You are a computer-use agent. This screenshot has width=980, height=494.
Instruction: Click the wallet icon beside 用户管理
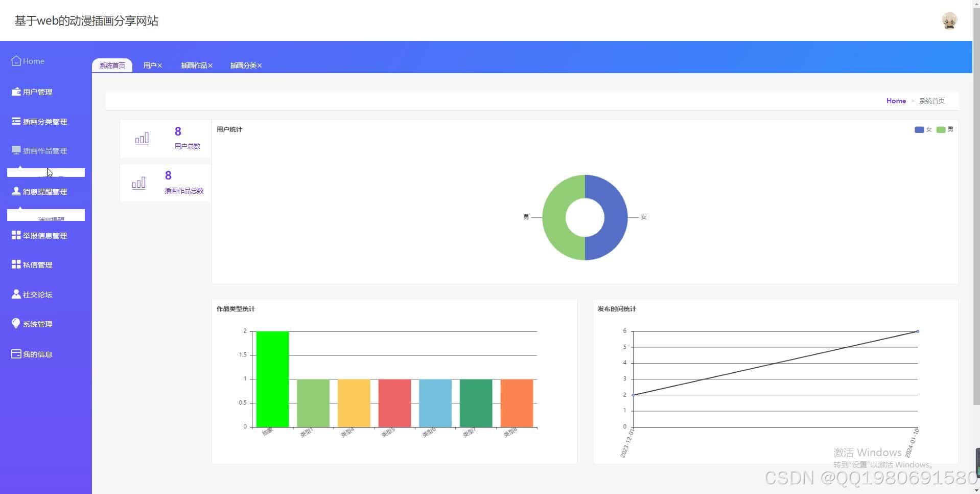(16, 92)
